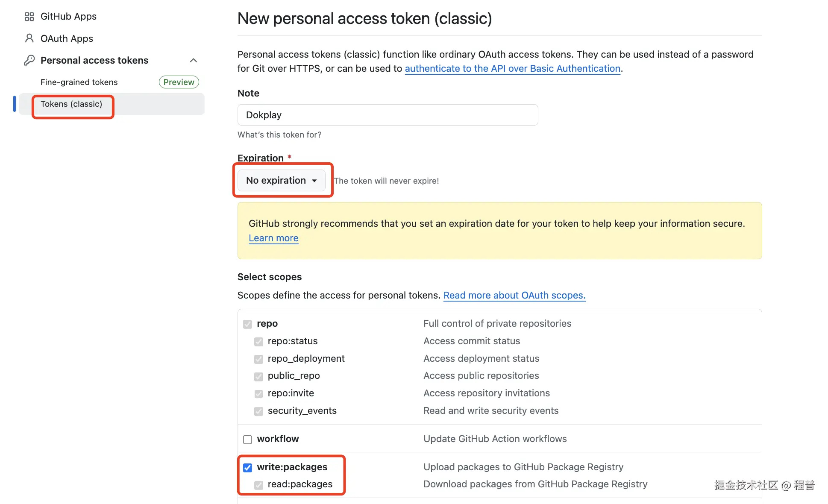Click the OAuth Apps person icon
The width and height of the screenshot is (828, 504).
[x=29, y=38]
